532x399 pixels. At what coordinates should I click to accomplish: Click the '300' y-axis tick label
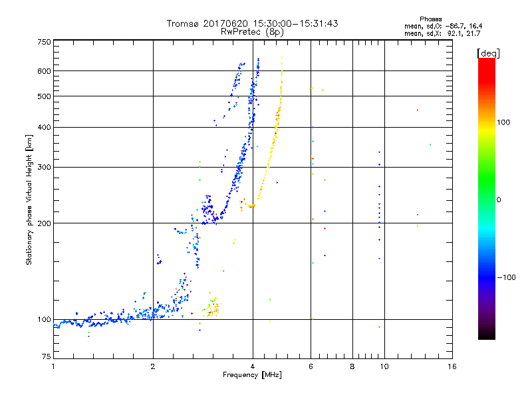click(44, 167)
